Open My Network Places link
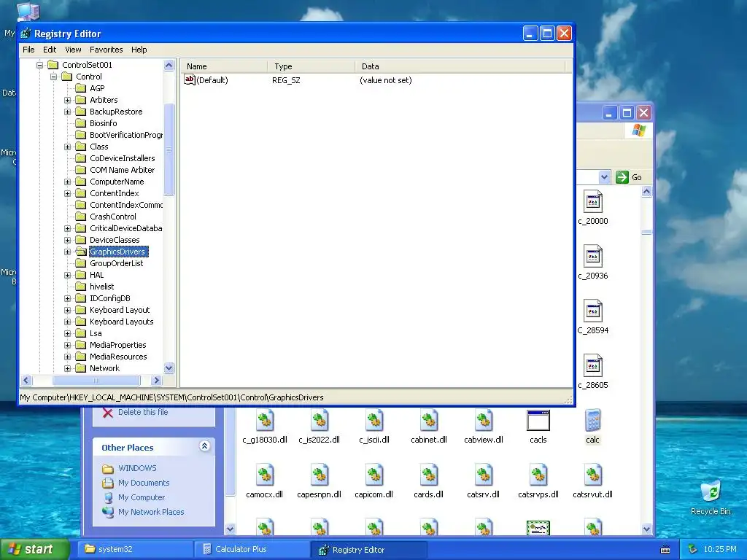 151,512
